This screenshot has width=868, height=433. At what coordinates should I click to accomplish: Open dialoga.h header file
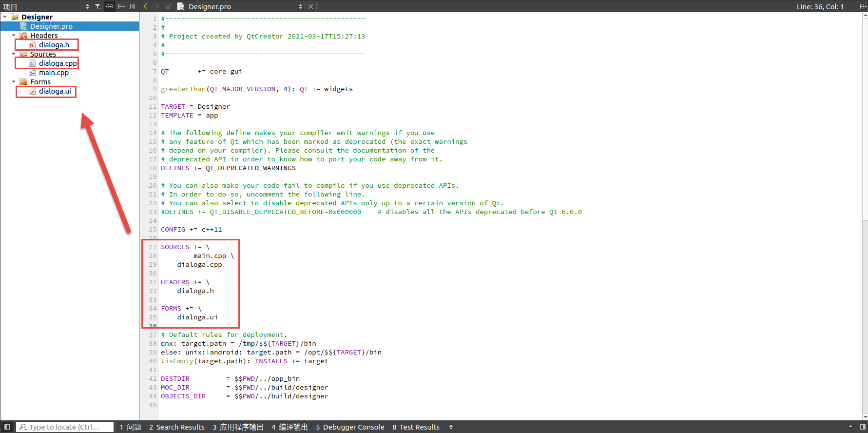54,45
